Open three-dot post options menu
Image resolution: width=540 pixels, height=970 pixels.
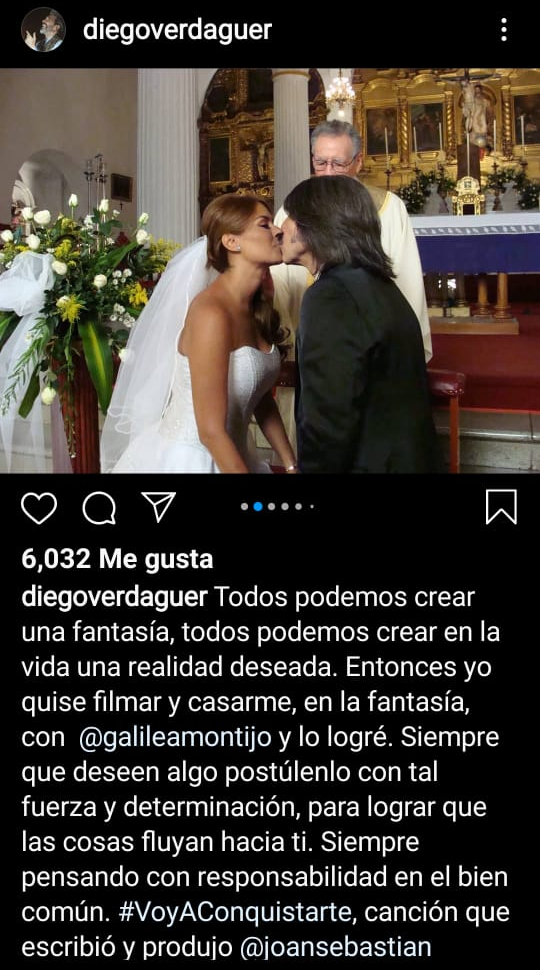click(504, 29)
